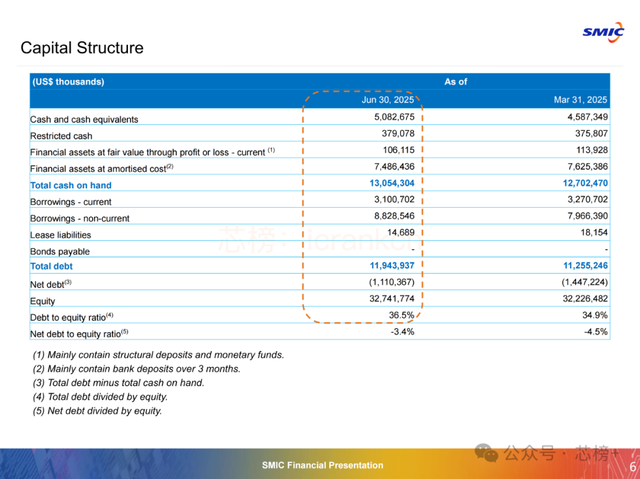Click value (1,110,367)
The height and width of the screenshot is (479, 640).
click(x=392, y=282)
